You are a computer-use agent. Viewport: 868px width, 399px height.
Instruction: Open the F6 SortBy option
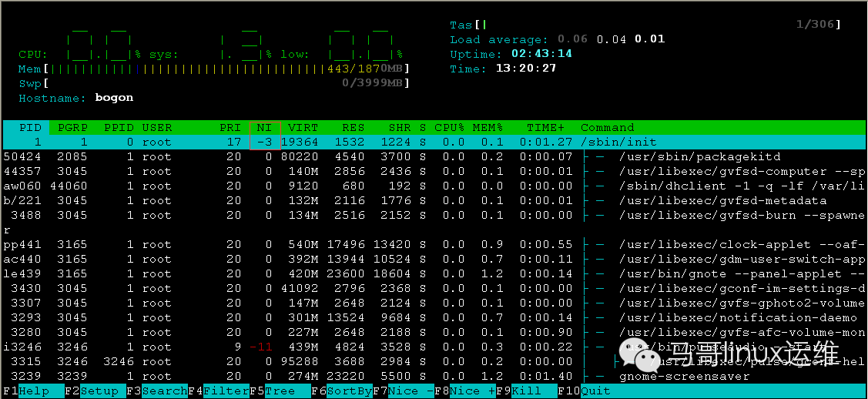point(341,391)
